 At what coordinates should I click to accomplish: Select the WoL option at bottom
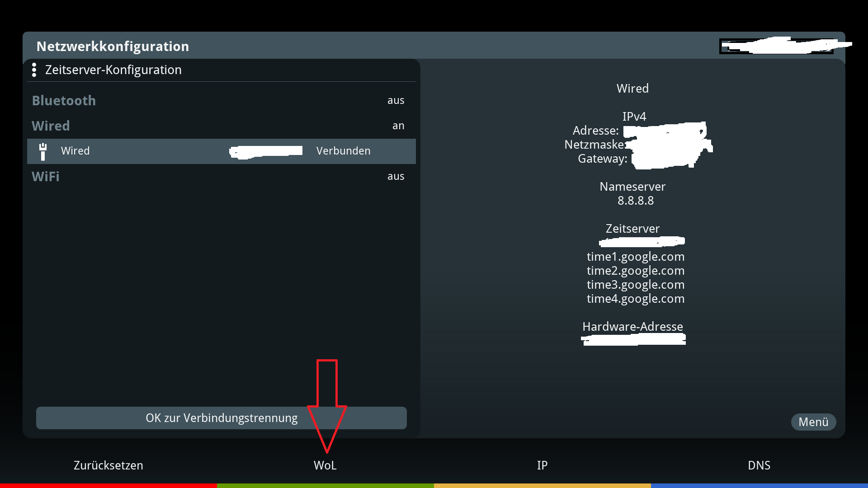(x=325, y=465)
